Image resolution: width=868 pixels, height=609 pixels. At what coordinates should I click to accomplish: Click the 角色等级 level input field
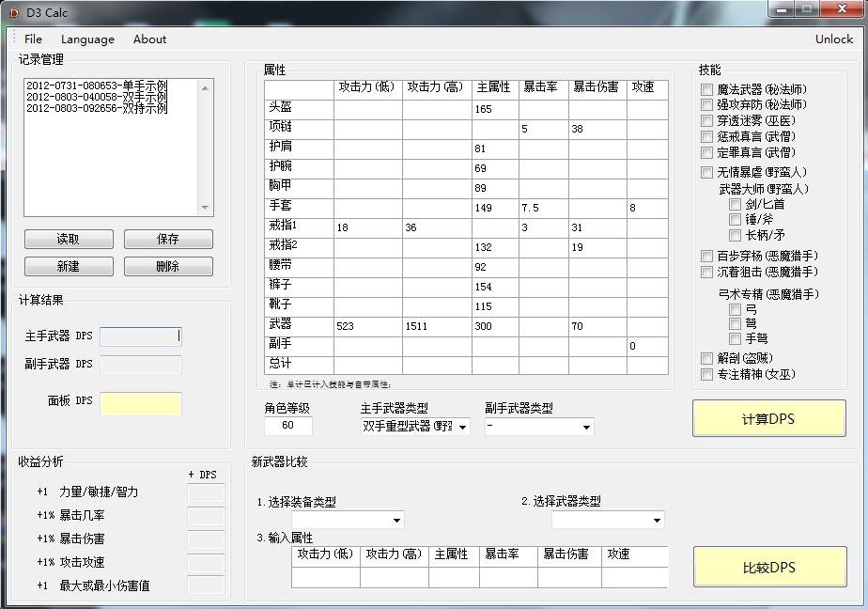pos(287,427)
